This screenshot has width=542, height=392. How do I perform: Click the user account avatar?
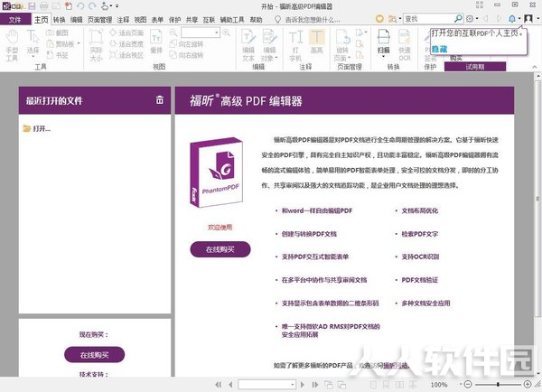[528, 19]
